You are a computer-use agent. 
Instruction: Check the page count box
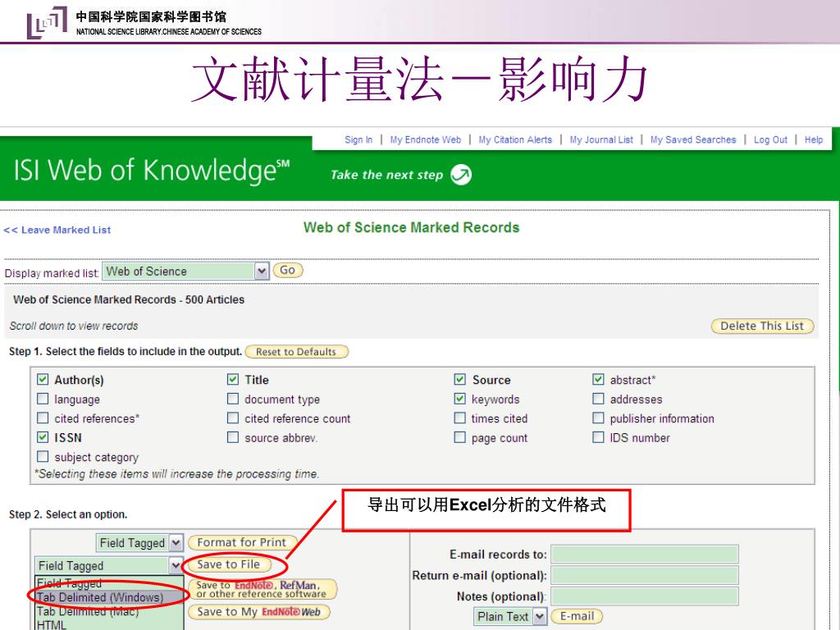[459, 437]
